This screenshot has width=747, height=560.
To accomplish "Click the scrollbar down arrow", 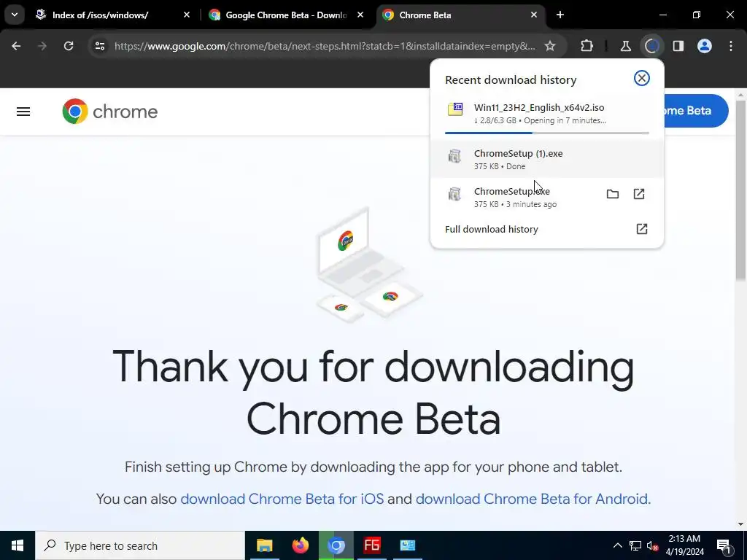I will [x=740, y=524].
